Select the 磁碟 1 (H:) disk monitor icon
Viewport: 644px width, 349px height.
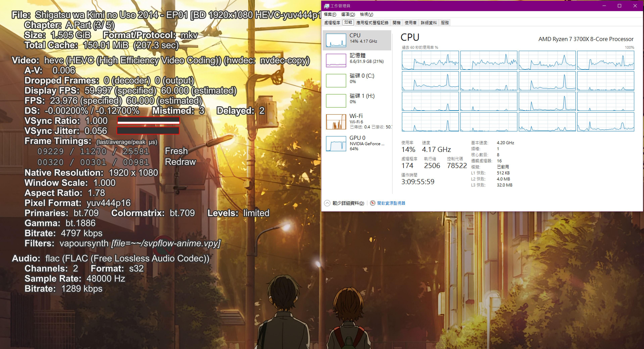point(336,101)
